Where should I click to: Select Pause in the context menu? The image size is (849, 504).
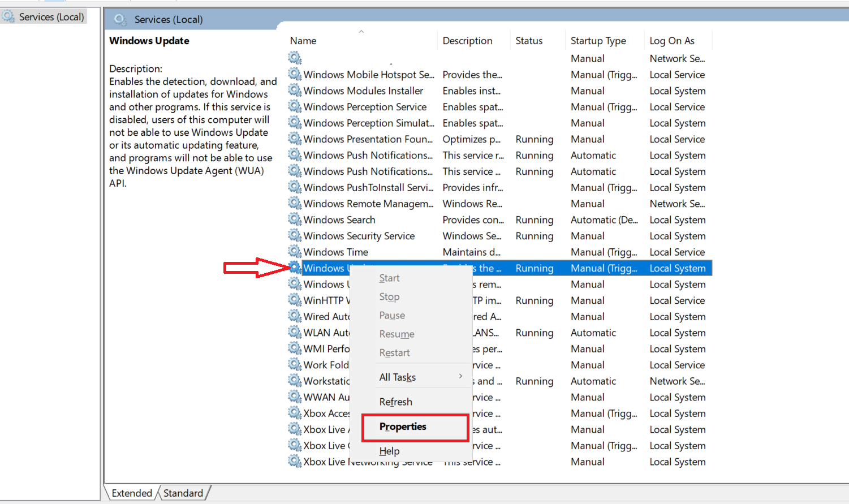pyautogui.click(x=392, y=316)
